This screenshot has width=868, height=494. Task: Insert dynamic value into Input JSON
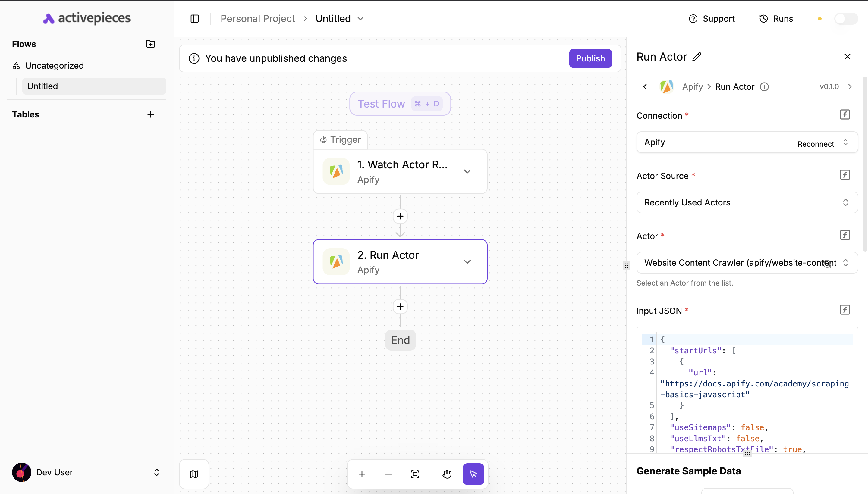coord(845,310)
